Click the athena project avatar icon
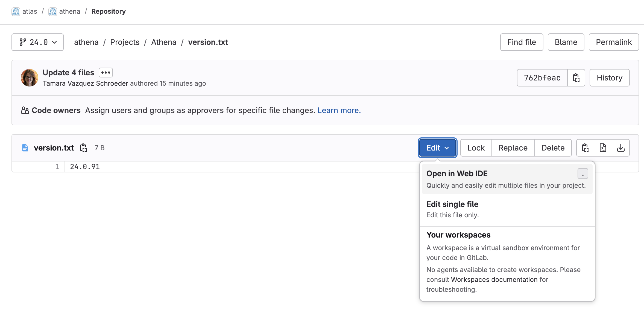Screen dimensions: 644x312 [53, 11]
